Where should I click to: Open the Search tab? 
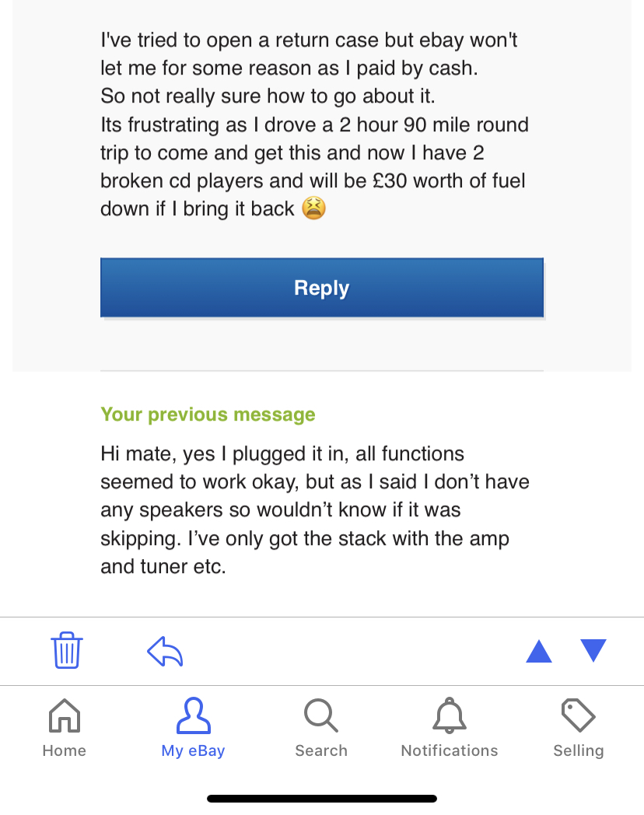pos(321,728)
